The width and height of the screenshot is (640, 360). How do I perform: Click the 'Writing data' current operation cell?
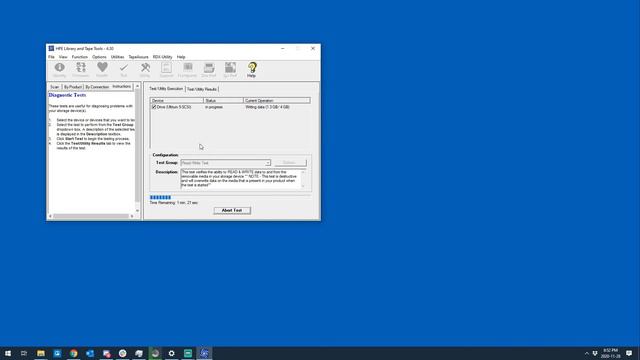[267, 107]
